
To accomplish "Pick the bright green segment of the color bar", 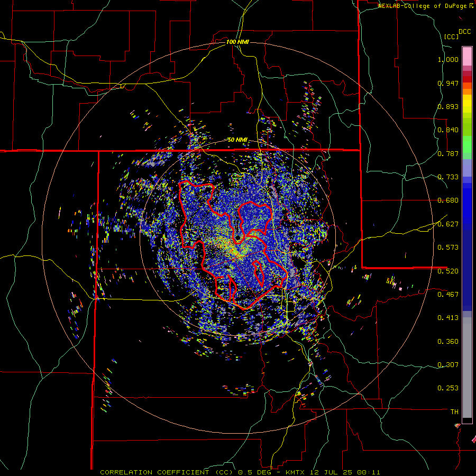I will pyautogui.click(x=467, y=144).
